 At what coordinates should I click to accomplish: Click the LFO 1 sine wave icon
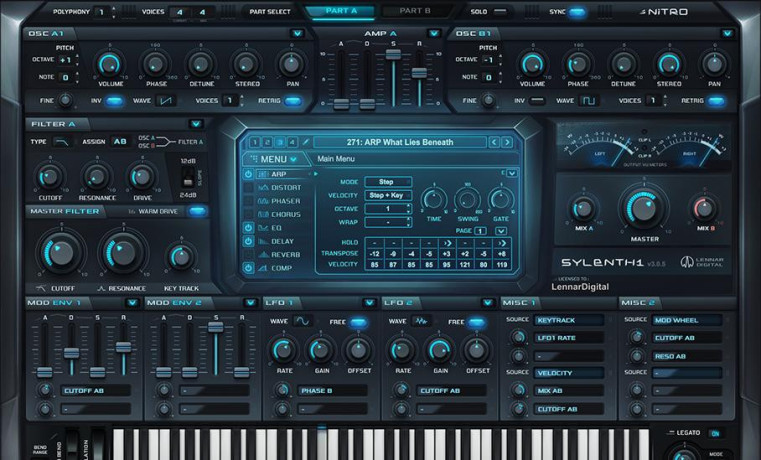point(302,321)
